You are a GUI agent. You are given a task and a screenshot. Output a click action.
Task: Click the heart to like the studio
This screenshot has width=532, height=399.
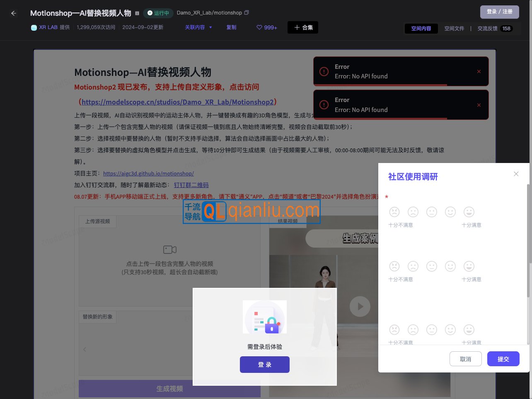click(258, 27)
